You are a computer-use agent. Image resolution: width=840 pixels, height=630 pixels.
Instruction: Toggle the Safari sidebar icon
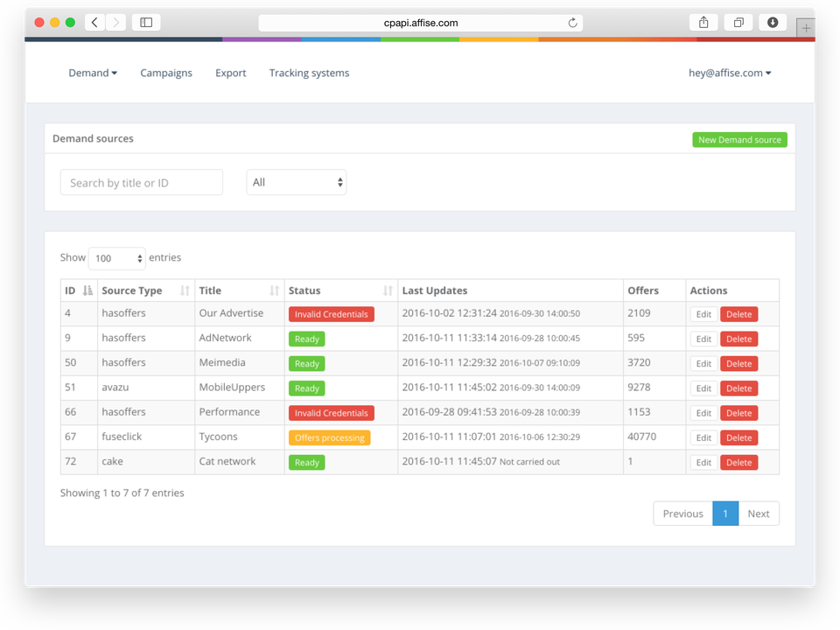coord(146,23)
